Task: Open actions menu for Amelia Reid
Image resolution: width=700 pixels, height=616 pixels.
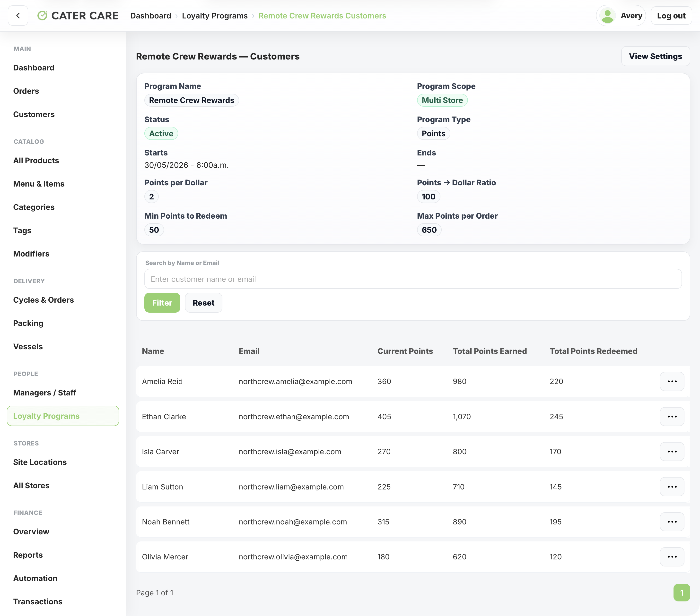Action: [672, 381]
